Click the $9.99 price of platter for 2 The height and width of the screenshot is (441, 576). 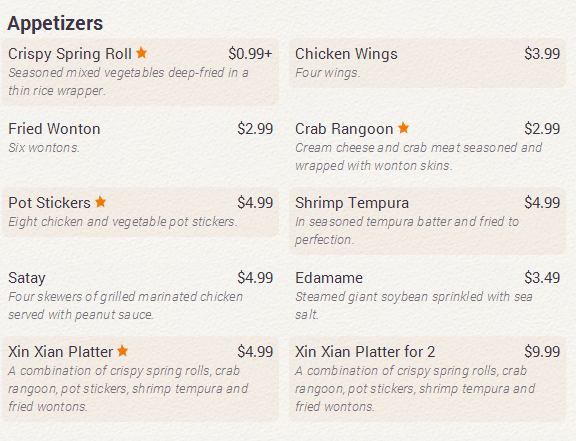[542, 352]
